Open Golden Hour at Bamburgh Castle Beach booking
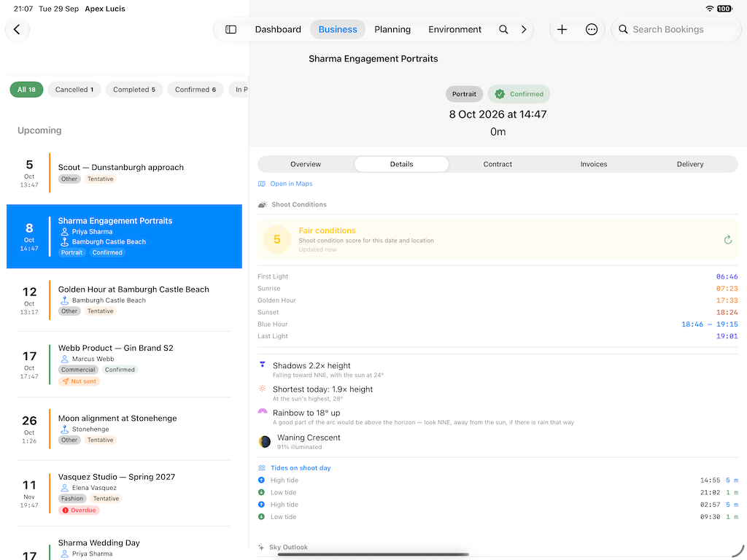 (124, 300)
